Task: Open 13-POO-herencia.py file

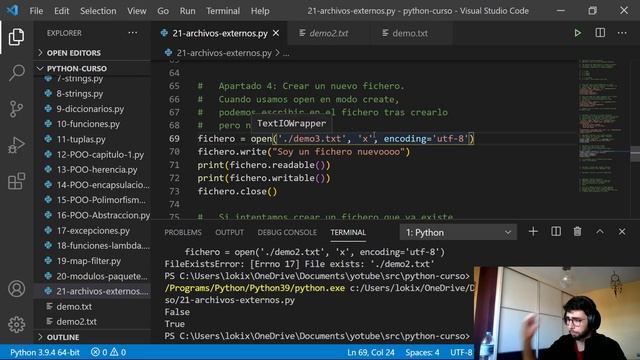Action: (x=97, y=170)
